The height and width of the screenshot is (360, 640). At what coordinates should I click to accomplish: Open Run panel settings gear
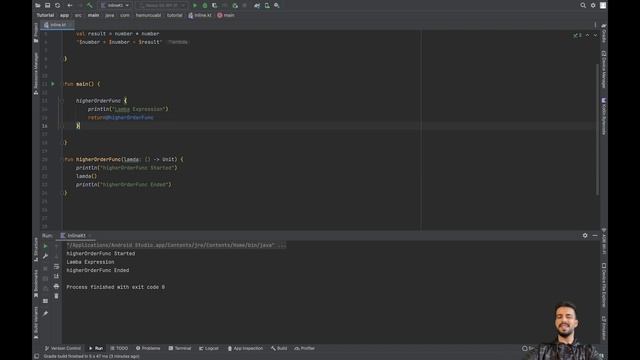click(x=585, y=236)
